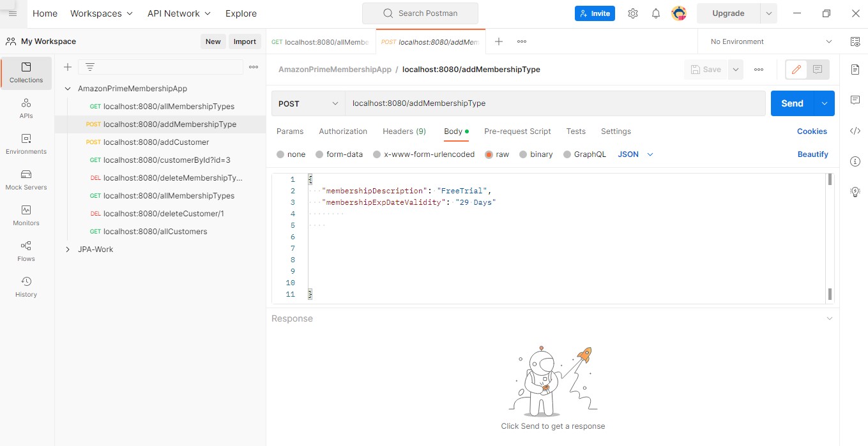The width and height of the screenshot is (868, 446).
Task: Click the Search Postman field
Action: coord(420,13)
